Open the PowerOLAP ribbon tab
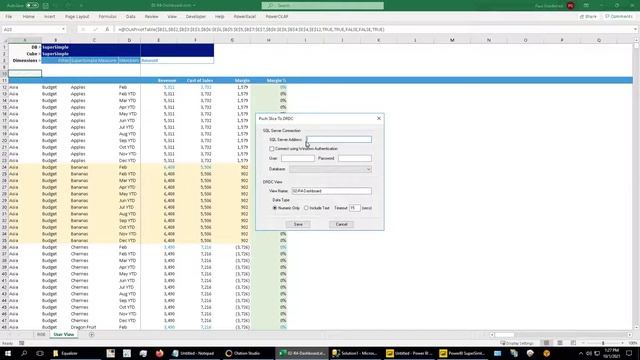 click(x=277, y=17)
